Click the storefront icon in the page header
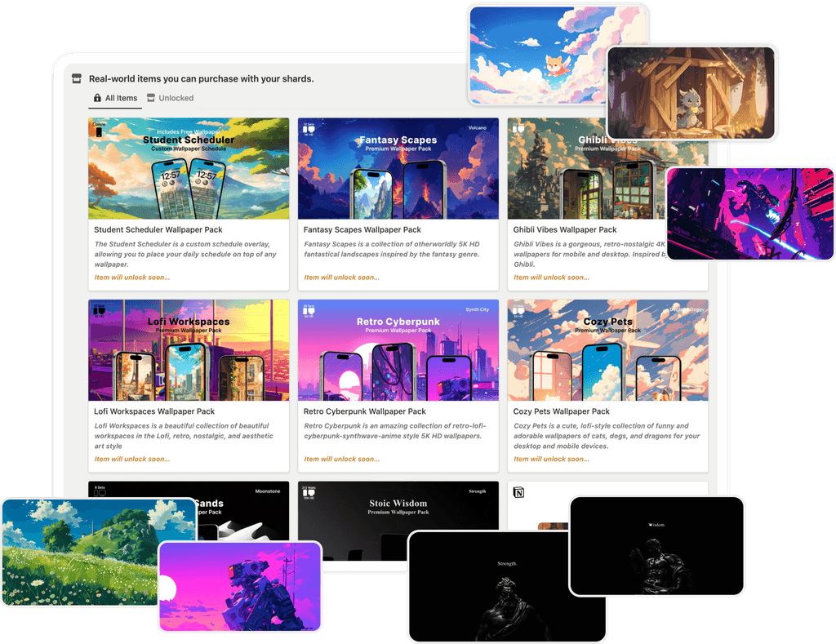Image resolution: width=836 pixels, height=644 pixels. tap(76, 78)
